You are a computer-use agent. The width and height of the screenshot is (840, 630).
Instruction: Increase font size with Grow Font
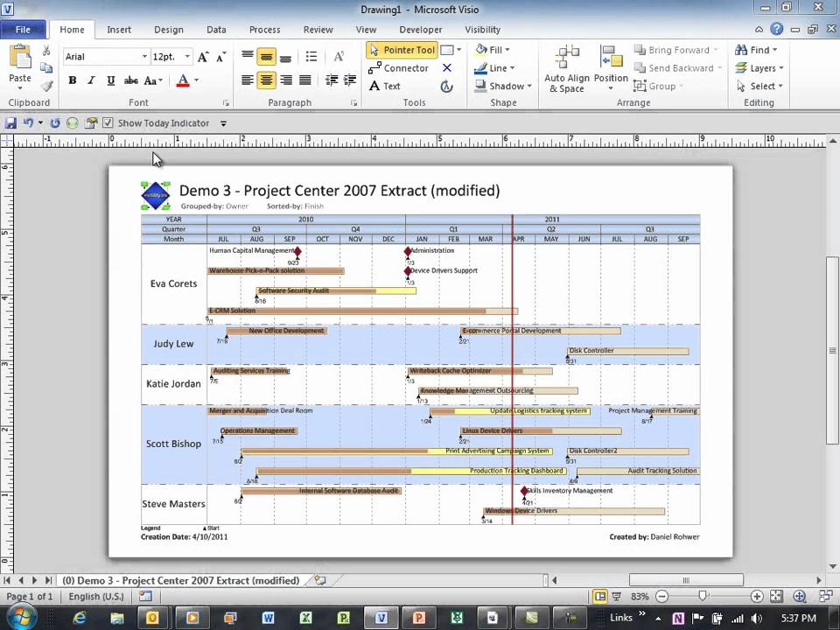(203, 57)
